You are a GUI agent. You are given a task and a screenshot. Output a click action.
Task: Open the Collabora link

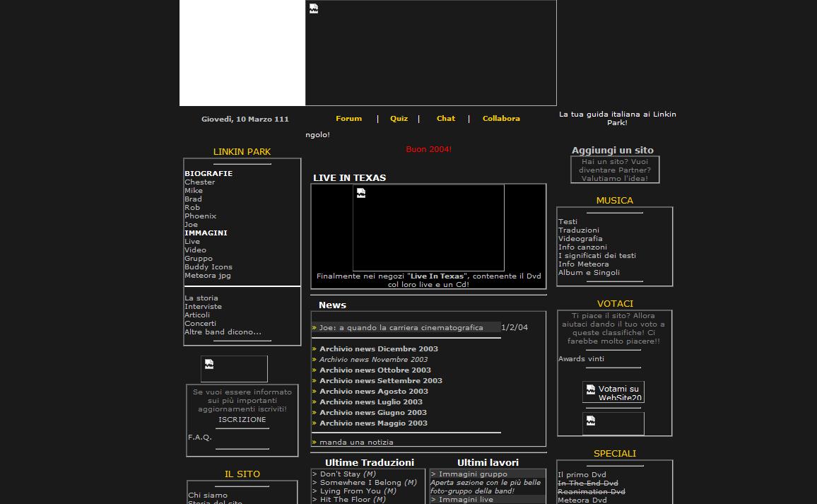[x=501, y=119]
